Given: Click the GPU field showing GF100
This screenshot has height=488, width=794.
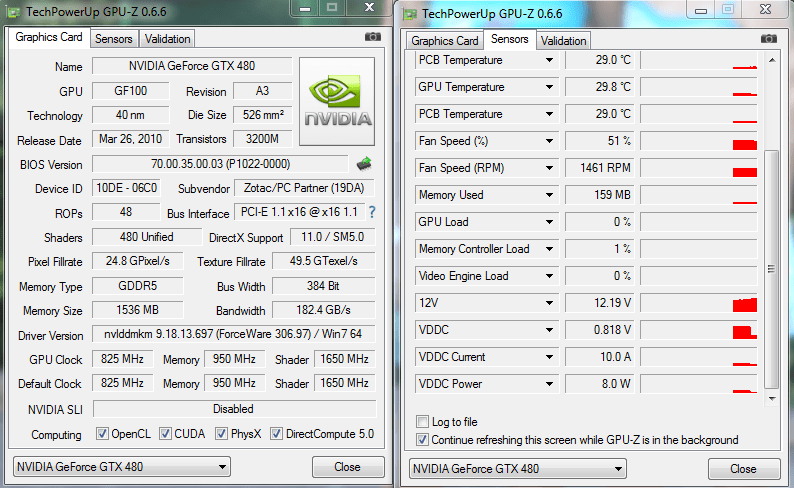Looking at the screenshot, I should click(x=131, y=91).
